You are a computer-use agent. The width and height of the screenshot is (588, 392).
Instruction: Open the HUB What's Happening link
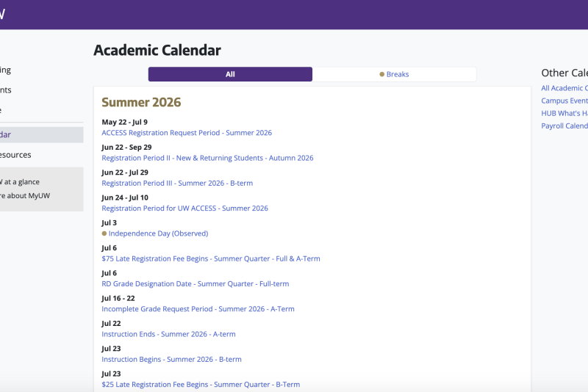[564, 113]
